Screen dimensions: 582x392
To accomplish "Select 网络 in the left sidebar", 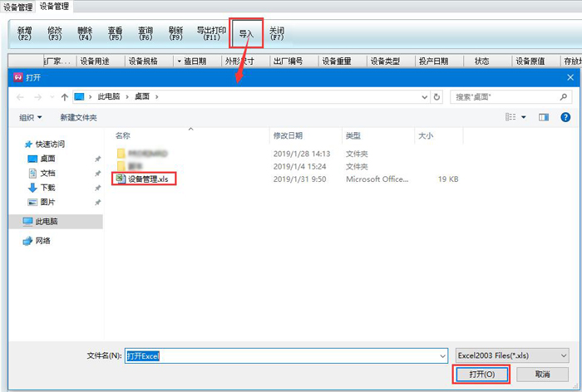I will [42, 241].
